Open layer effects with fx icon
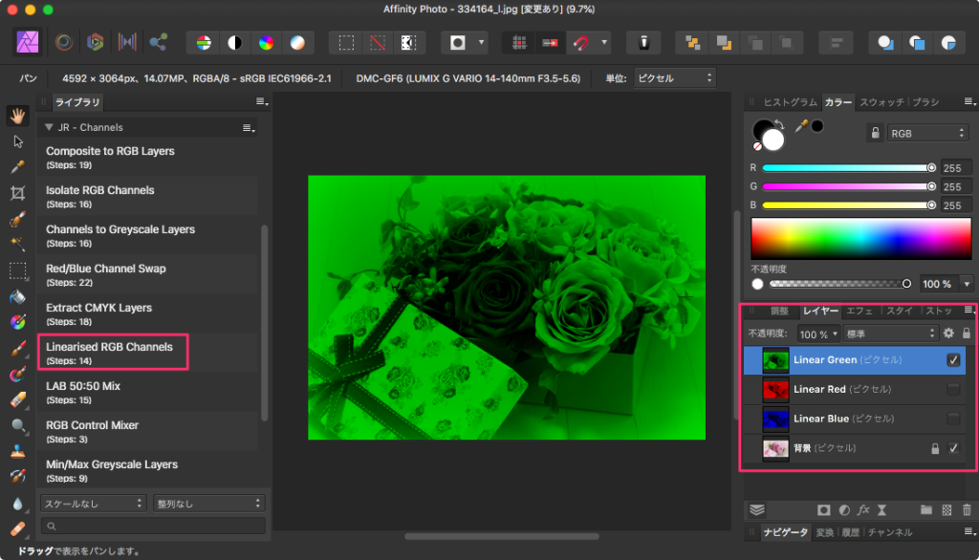 point(863,510)
